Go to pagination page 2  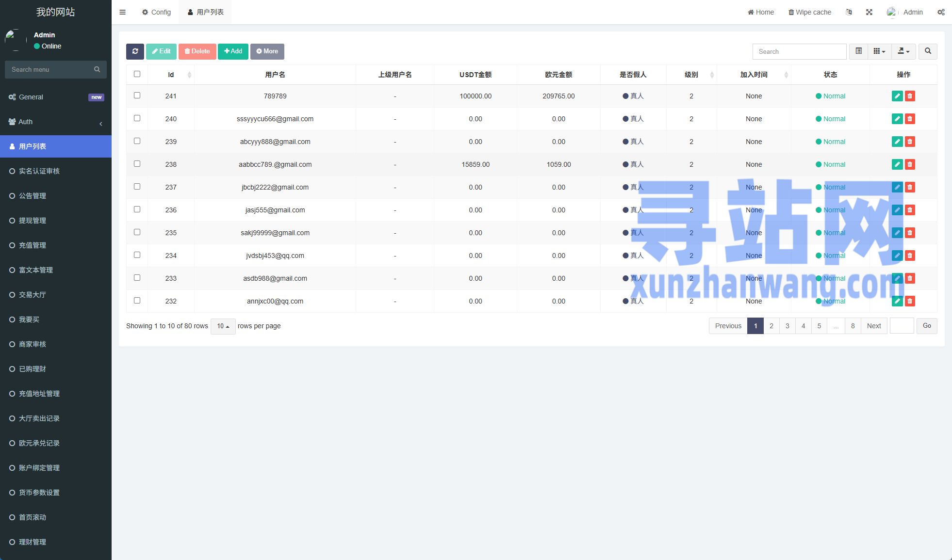pos(771,326)
